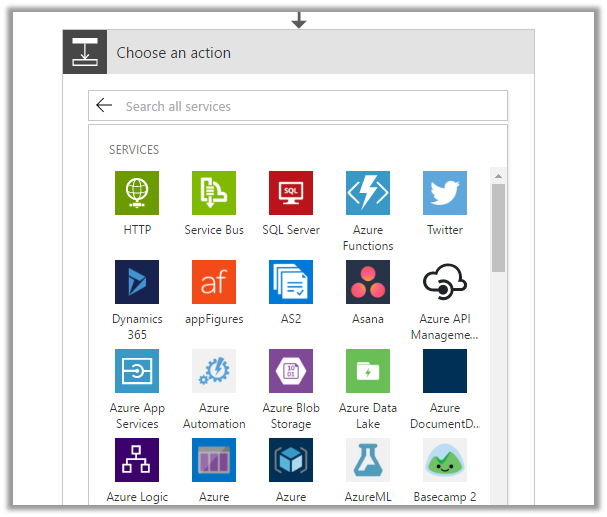Select the Azure Data Lake icon

click(368, 371)
